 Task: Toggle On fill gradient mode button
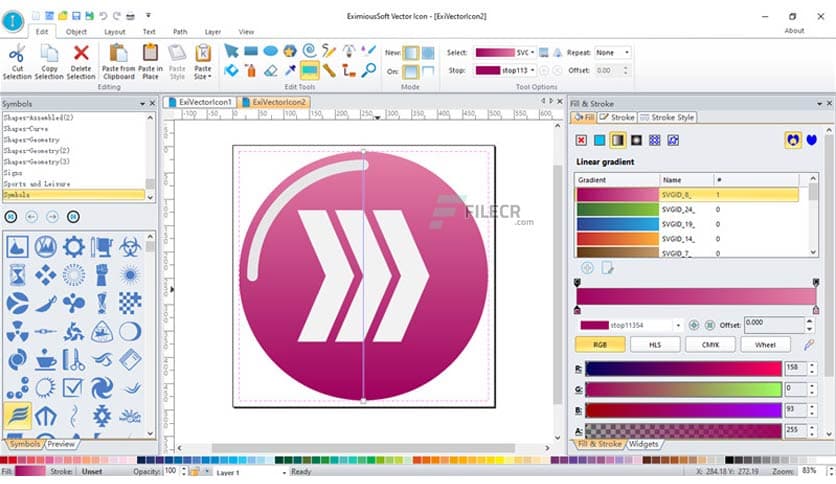point(411,71)
